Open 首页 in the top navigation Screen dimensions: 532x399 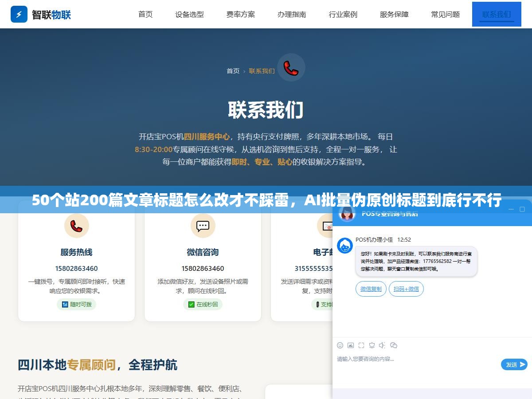coord(145,14)
